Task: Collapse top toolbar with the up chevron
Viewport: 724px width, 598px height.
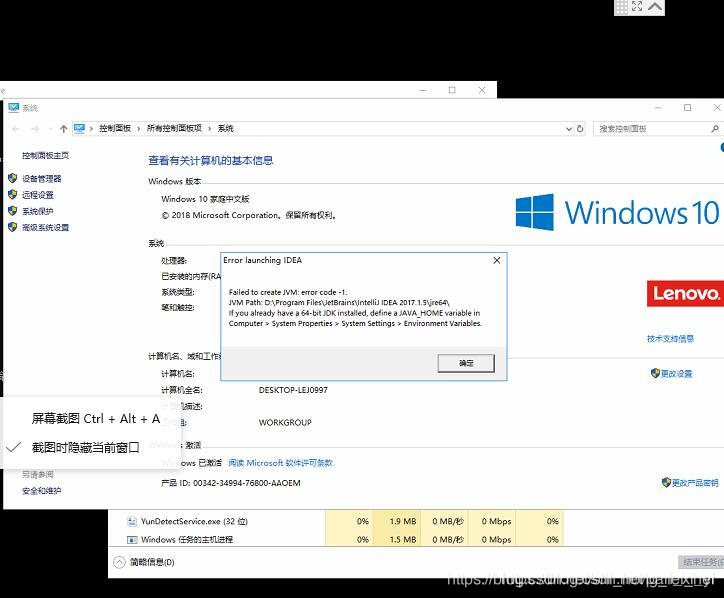Action: (x=655, y=6)
